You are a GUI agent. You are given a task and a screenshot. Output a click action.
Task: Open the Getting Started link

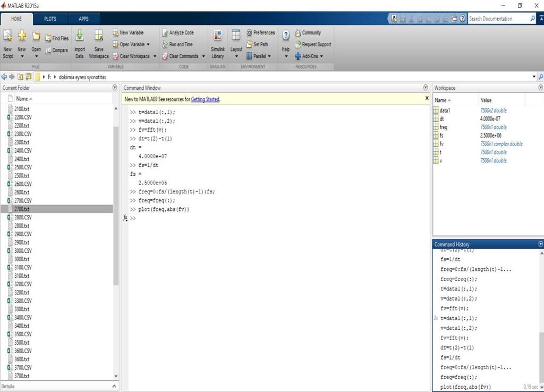point(205,99)
